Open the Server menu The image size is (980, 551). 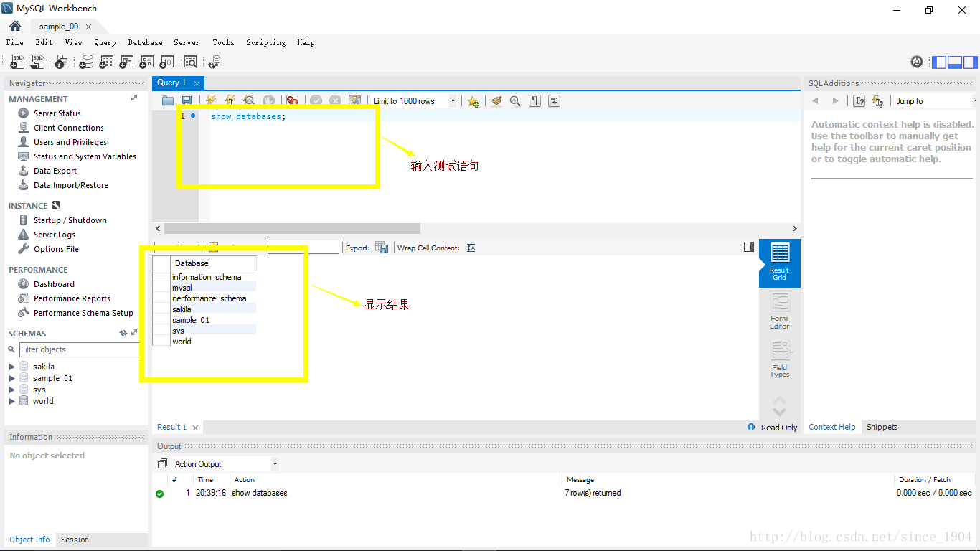[187, 42]
